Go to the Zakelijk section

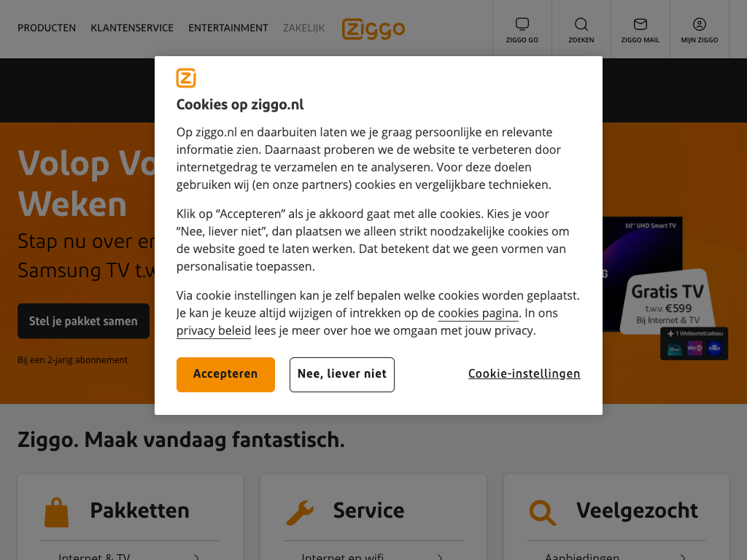click(304, 28)
